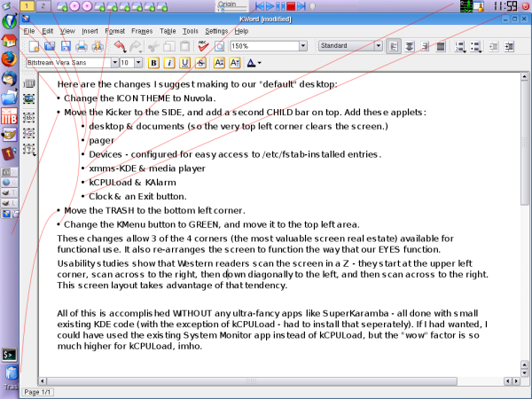This screenshot has width=532, height=399.
Task: Run the spell check (ABC) icon
Action: pos(203,45)
